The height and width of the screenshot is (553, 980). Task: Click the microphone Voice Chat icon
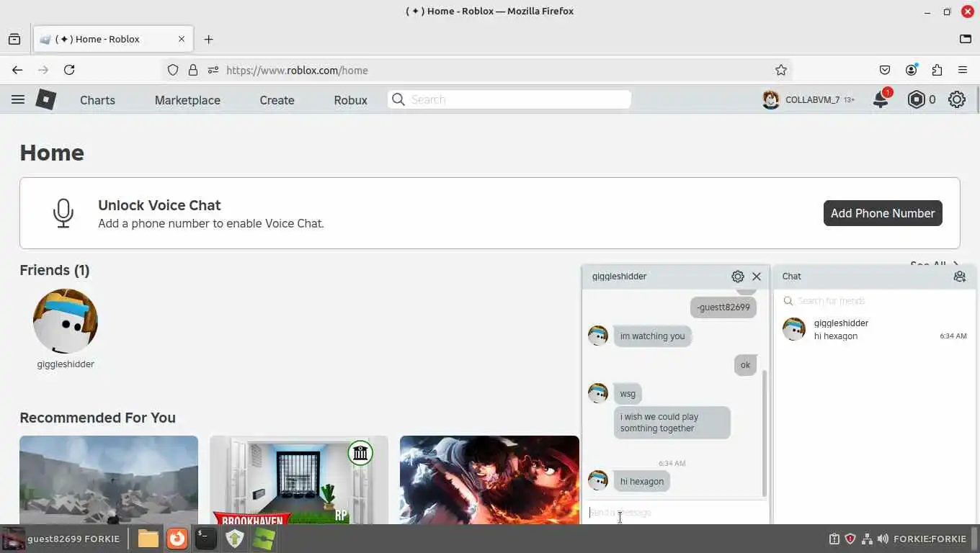[x=63, y=213]
